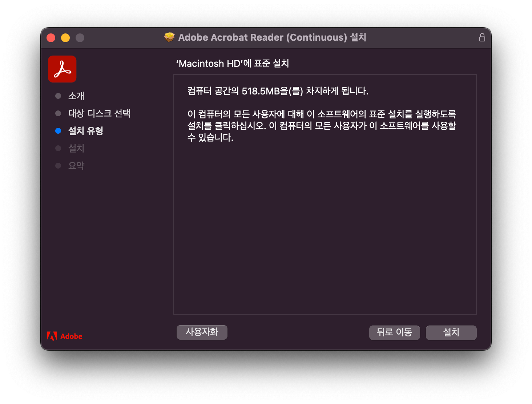Click the gray dot beside 대상 디스크 선택
Viewport: 532px width, 404px height.
(x=58, y=113)
